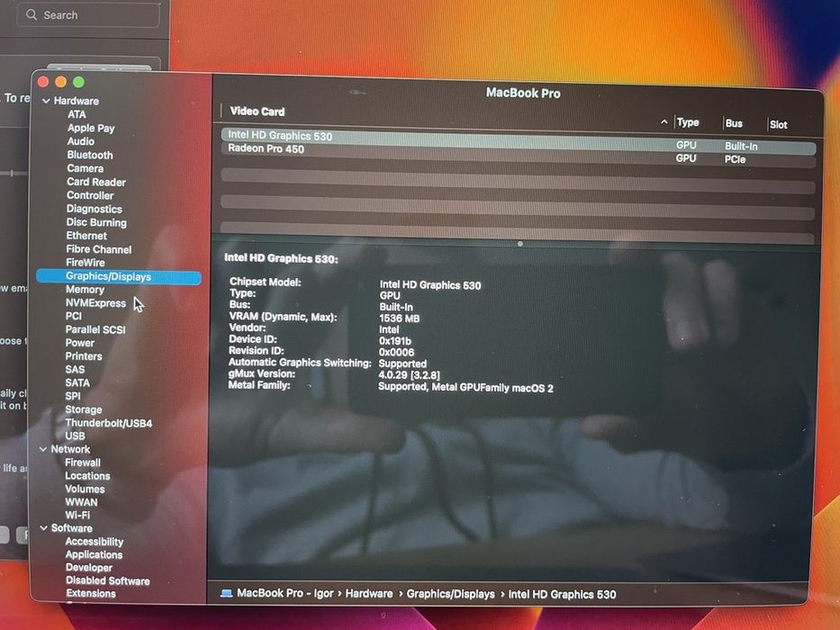Select USB in the sidebar
Image resolution: width=840 pixels, height=630 pixels.
coord(75,436)
